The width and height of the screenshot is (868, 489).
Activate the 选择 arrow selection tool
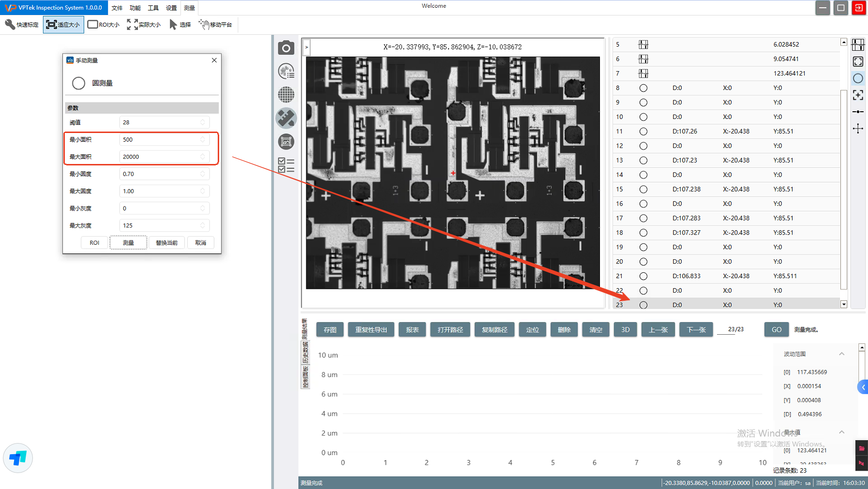coord(180,25)
